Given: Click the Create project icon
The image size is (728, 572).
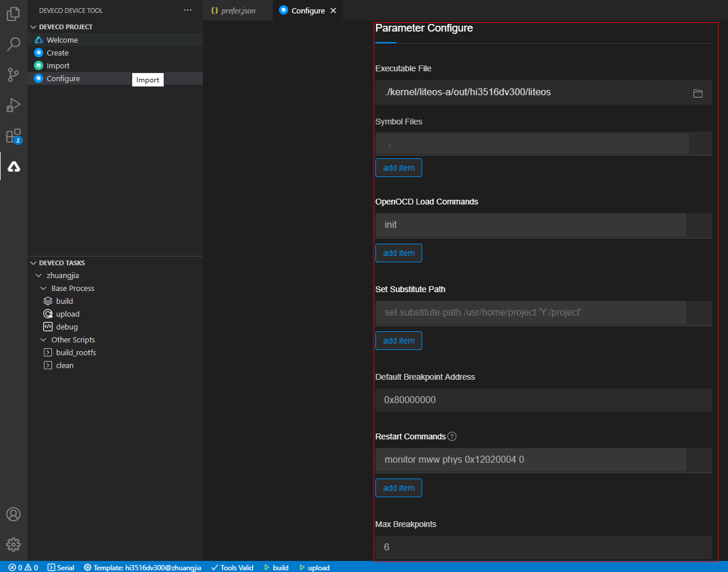Looking at the screenshot, I should (x=39, y=53).
